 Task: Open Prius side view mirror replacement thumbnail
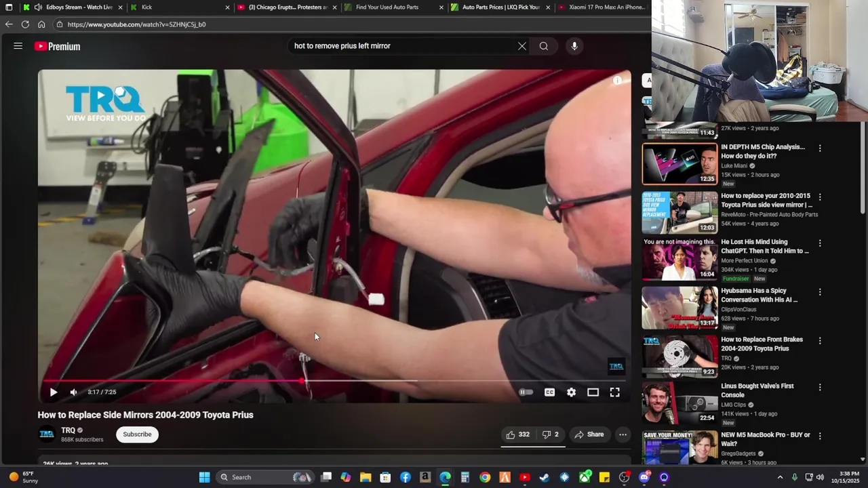[x=679, y=212]
